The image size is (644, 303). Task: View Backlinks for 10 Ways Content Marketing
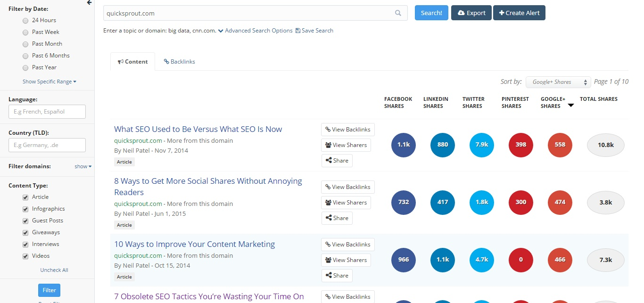(x=348, y=245)
